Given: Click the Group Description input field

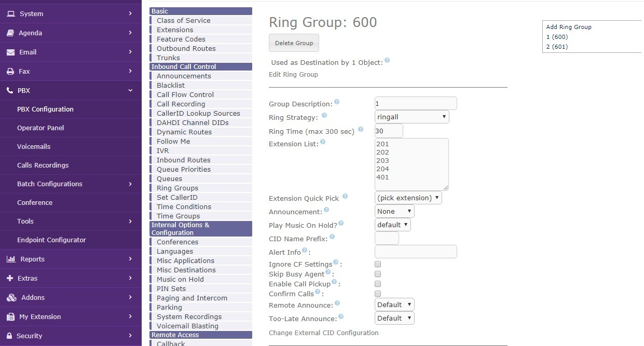Looking at the screenshot, I should tap(416, 103).
